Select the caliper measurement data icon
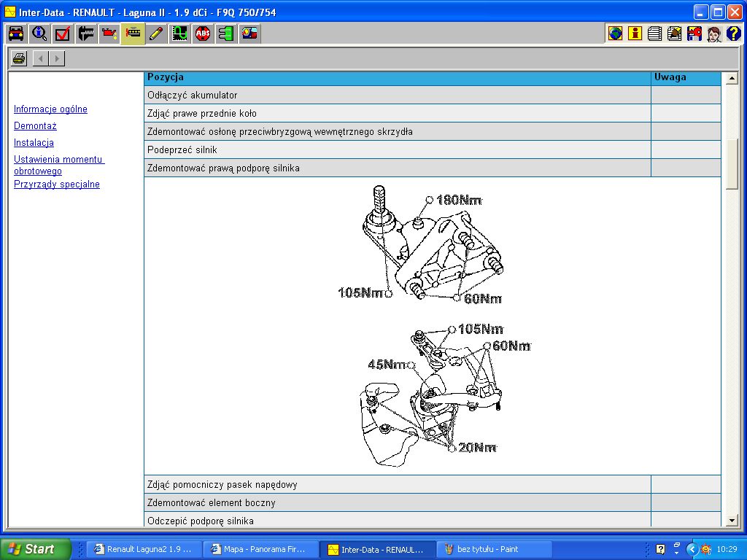This screenshot has width=747, height=560. (86, 34)
